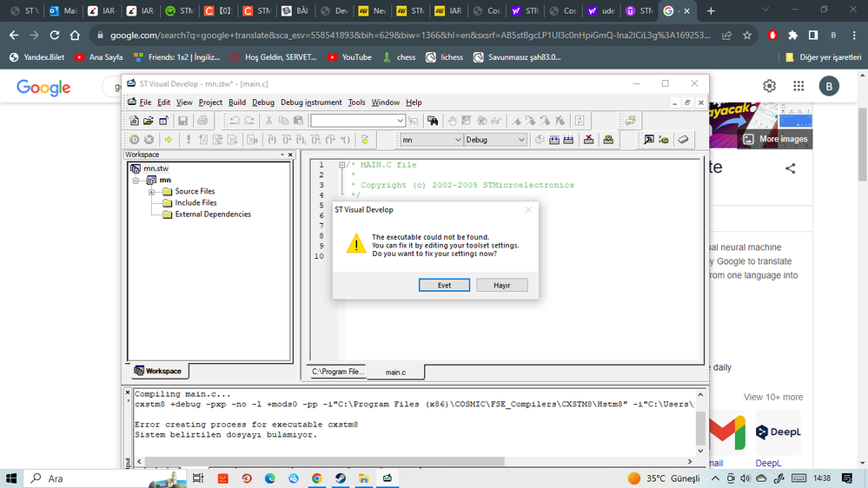Screen dimensions: 868x488
Task: Open the Workspace panel dropdown arrow
Action: (282, 155)
